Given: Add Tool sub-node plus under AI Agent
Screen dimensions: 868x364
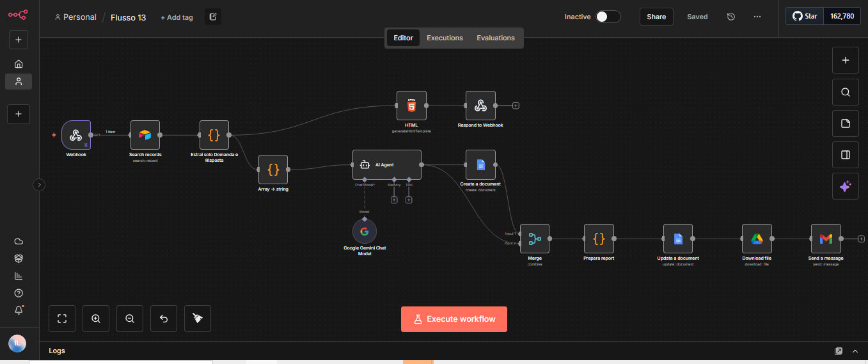Looking at the screenshot, I should coord(409,200).
